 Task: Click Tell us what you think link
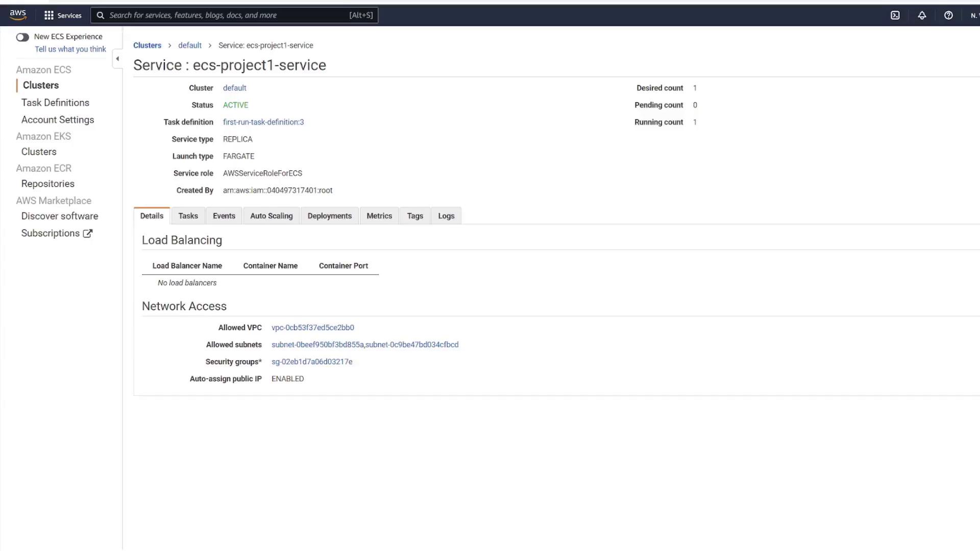tap(70, 49)
